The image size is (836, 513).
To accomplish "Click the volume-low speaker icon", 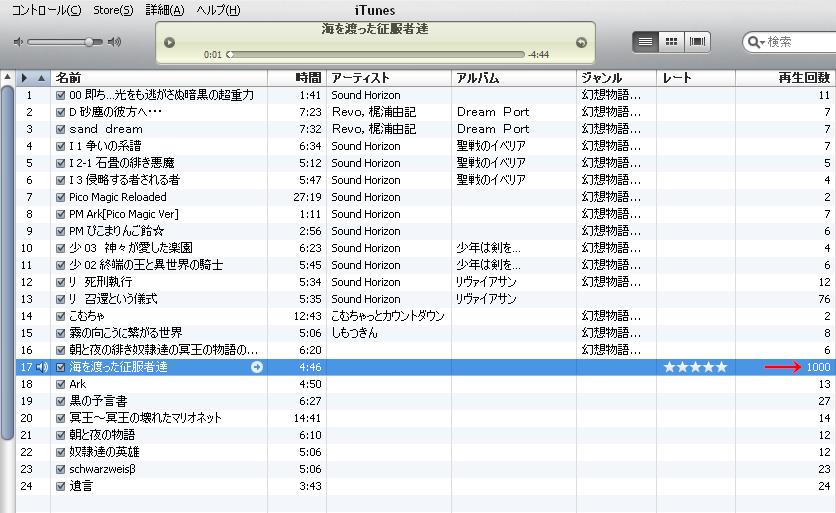I will tap(19, 42).
